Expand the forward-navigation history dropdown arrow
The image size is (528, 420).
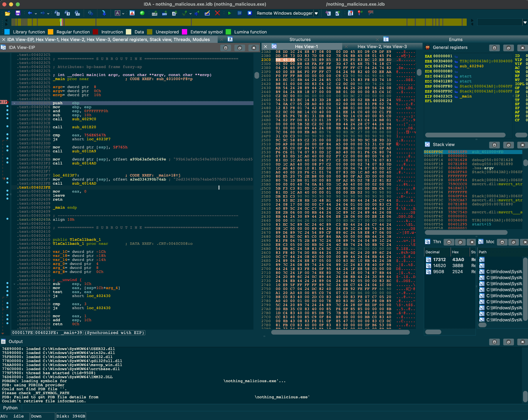tap(48, 14)
